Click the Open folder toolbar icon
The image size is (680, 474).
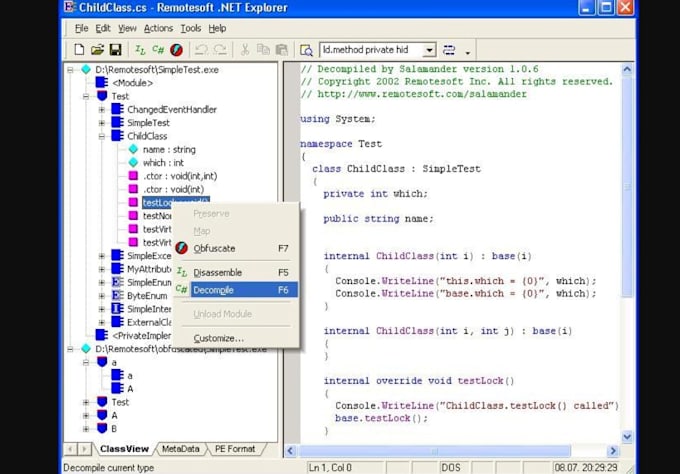click(x=98, y=50)
